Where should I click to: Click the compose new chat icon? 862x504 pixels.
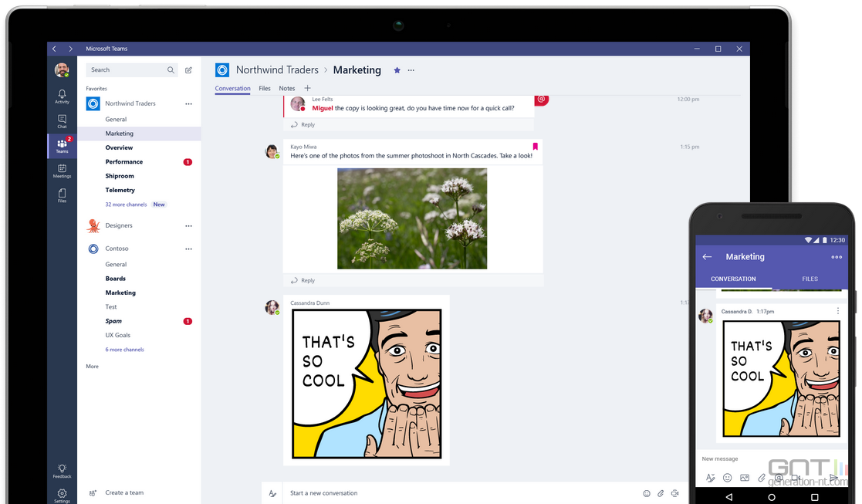click(188, 70)
